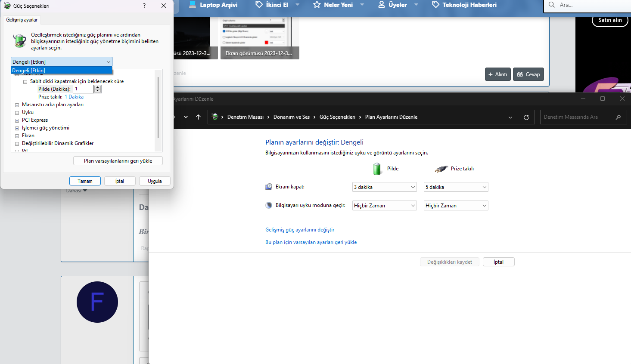Click the search magnifier icon beside Ara
Image resolution: width=631 pixels, height=364 pixels.
click(x=552, y=5)
